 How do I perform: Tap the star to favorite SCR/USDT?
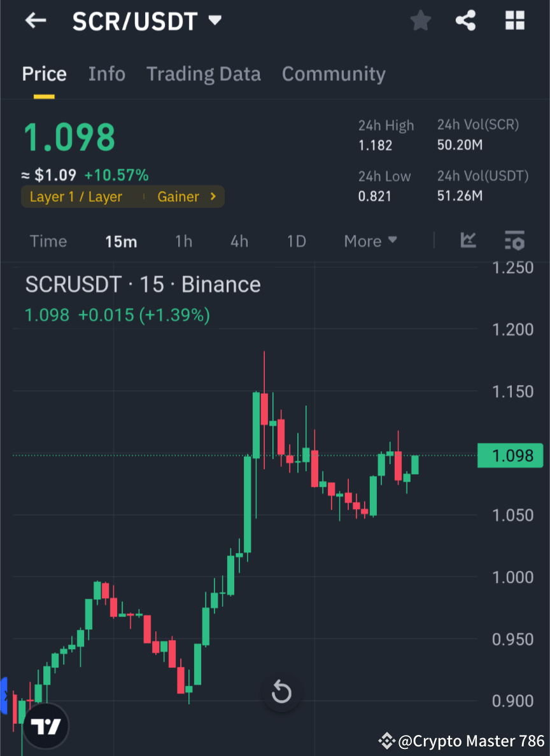tap(420, 20)
